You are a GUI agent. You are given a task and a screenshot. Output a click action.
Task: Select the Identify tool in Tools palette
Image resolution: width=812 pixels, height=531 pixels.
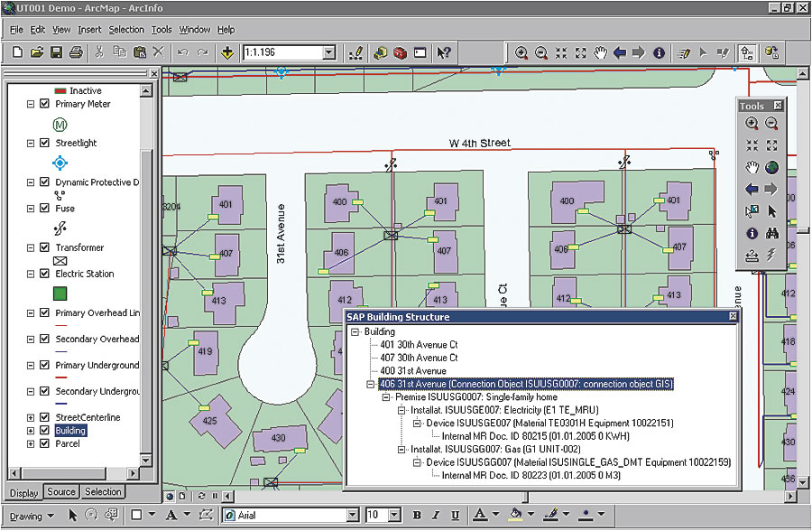pos(752,233)
